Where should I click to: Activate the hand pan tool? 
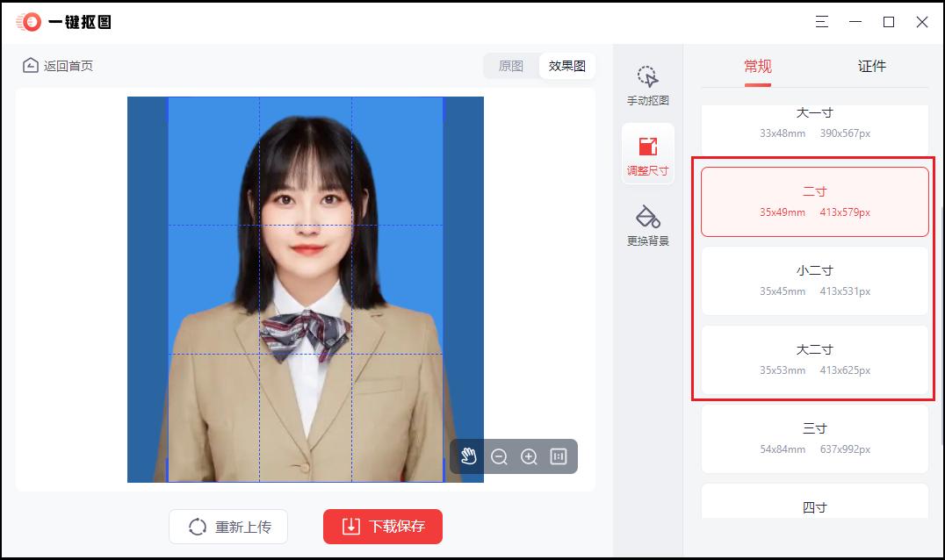coord(470,456)
